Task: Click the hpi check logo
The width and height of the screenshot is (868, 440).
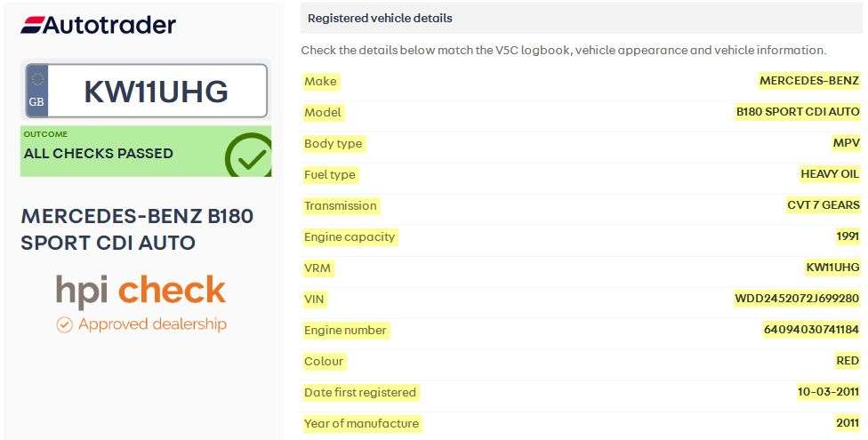Action: click(x=141, y=291)
